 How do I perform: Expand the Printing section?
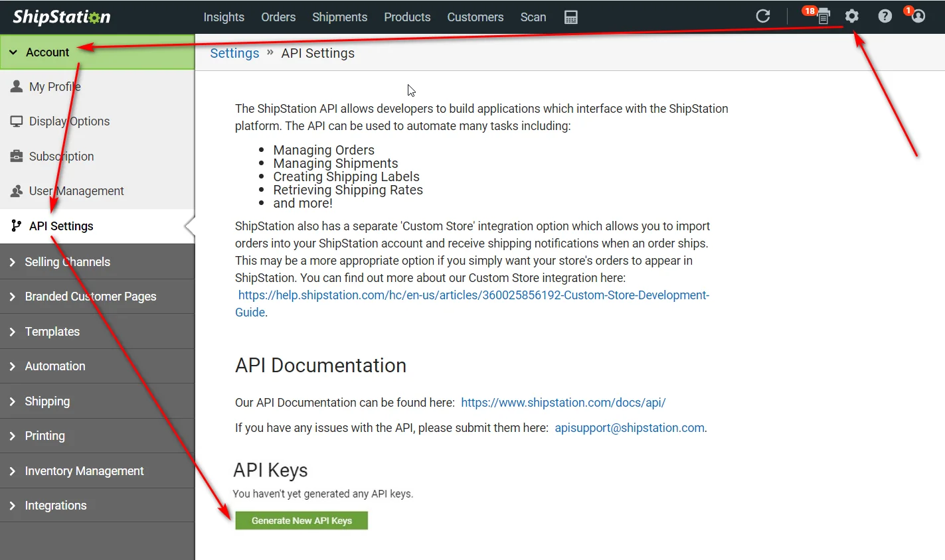click(97, 436)
